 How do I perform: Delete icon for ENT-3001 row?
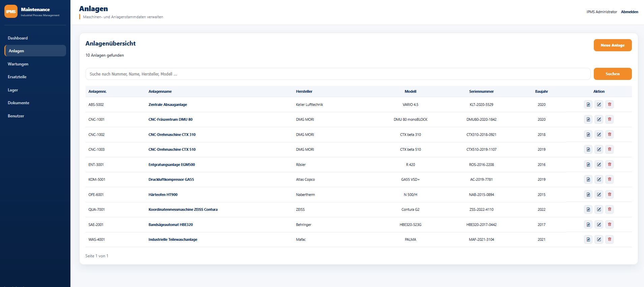click(609, 165)
